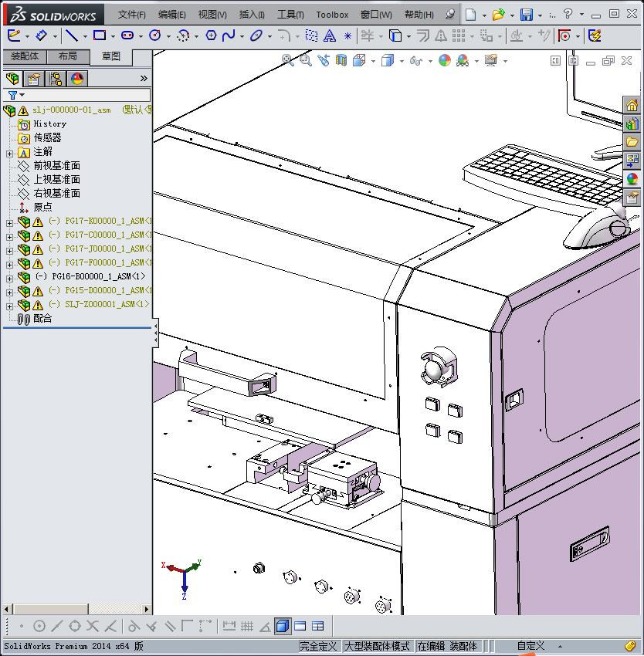Open the 自定义 units dropdown in status bar
Image resolution: width=644 pixels, height=656 pixels.
(531, 646)
